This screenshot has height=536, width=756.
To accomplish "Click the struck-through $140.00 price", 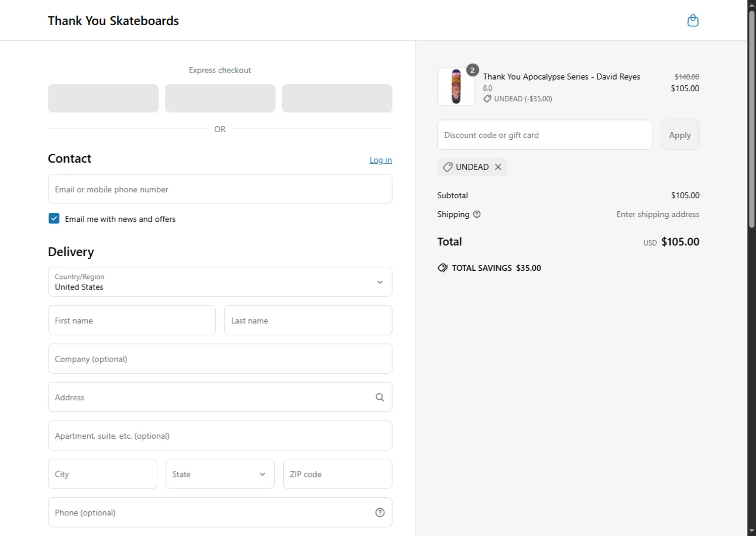I will (687, 77).
